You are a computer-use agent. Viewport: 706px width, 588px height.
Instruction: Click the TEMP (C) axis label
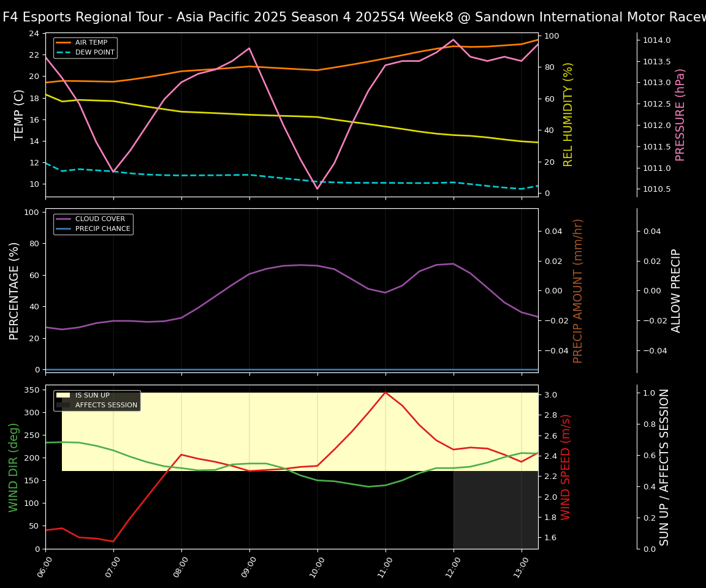[20, 115]
